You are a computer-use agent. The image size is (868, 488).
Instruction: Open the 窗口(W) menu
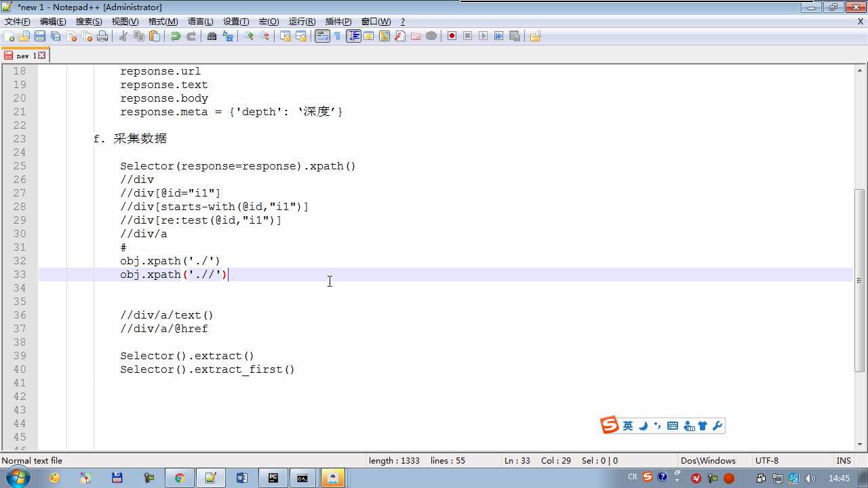point(376,22)
